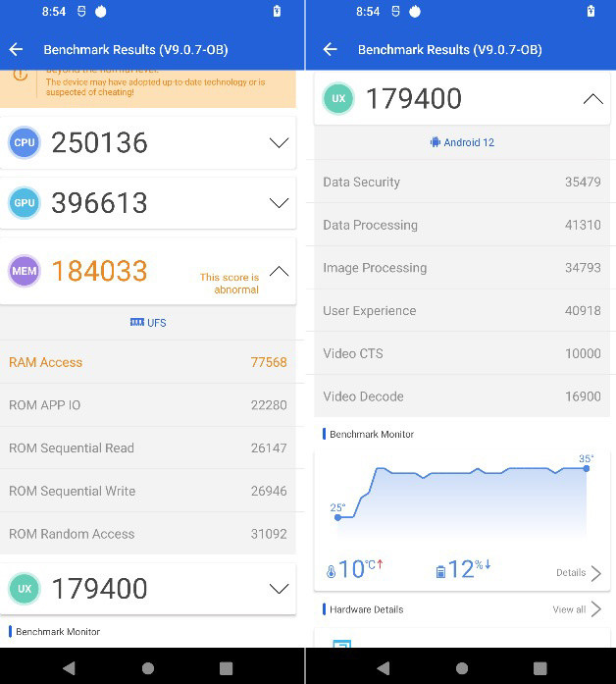Tap Android home button on right navigation bar
Viewport: 616px width, 684px height.
tap(462, 668)
